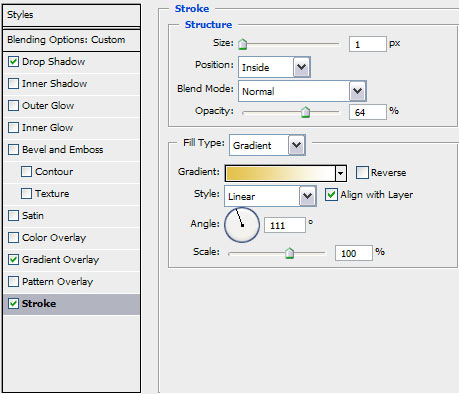
Task: Disable the Drop Shadow checkbox
Action: 13,62
